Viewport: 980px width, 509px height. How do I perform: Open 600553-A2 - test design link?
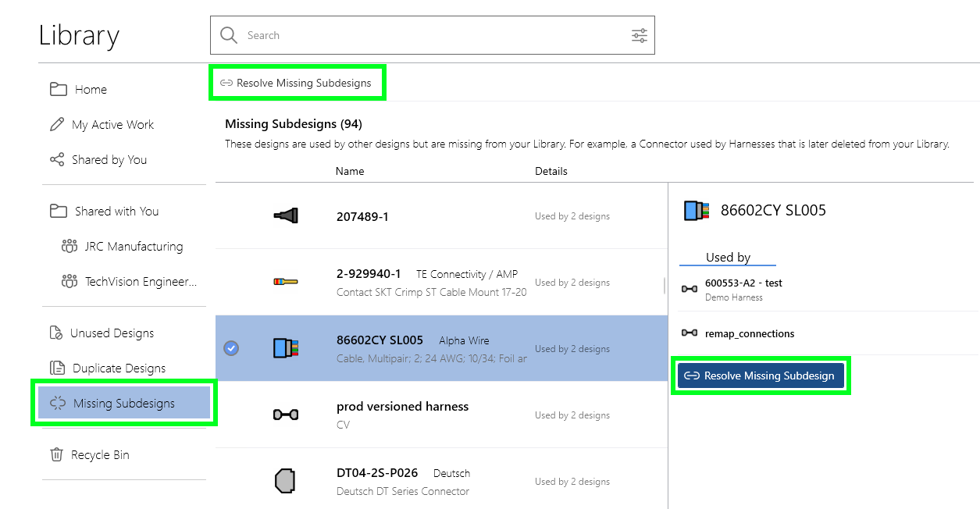(x=743, y=283)
